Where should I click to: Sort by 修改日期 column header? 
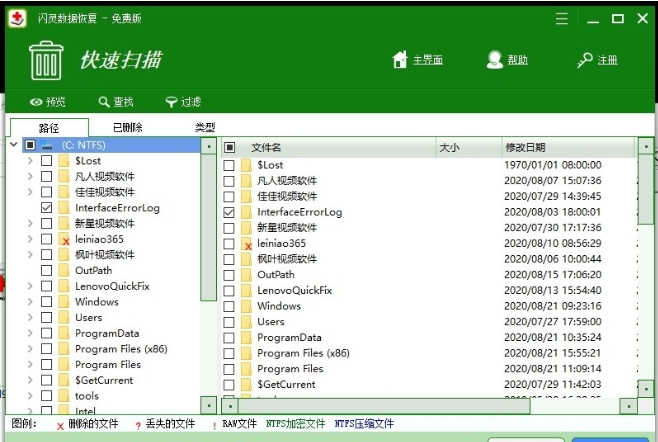coord(526,148)
